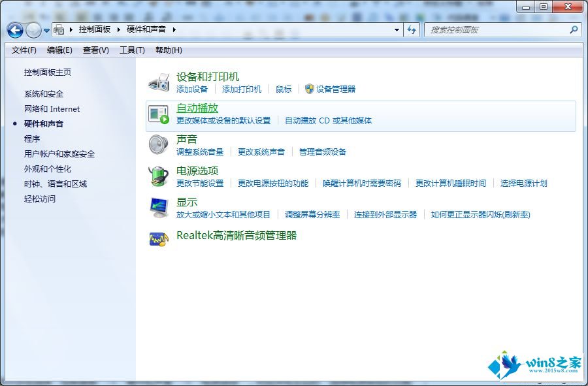Click the Forward navigation arrow button
This screenshot has width=588, height=386.
point(33,30)
